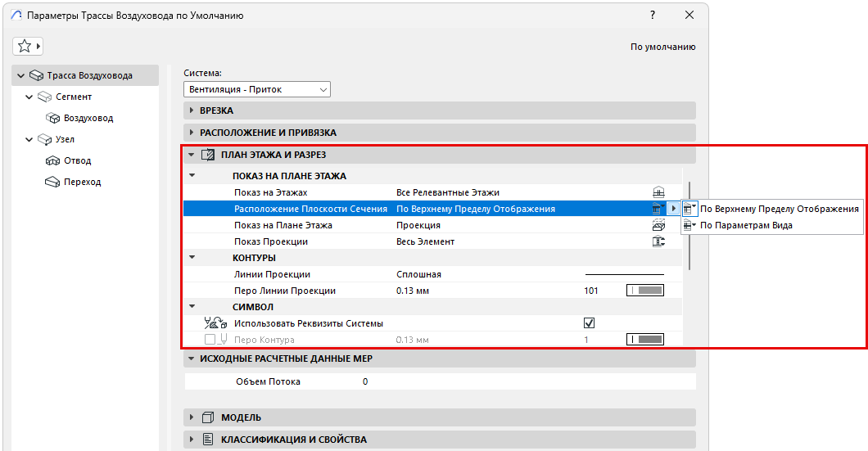Click the Проекция value

tap(418, 225)
